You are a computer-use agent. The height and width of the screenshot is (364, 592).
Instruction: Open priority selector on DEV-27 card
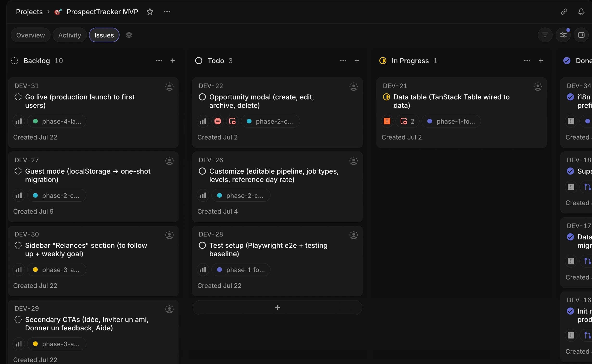click(19, 195)
